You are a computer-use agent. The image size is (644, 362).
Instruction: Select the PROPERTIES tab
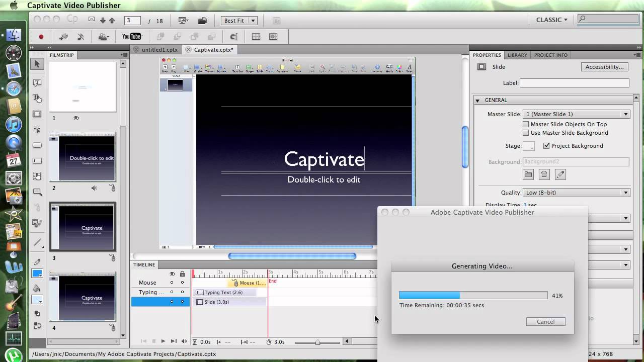(487, 55)
